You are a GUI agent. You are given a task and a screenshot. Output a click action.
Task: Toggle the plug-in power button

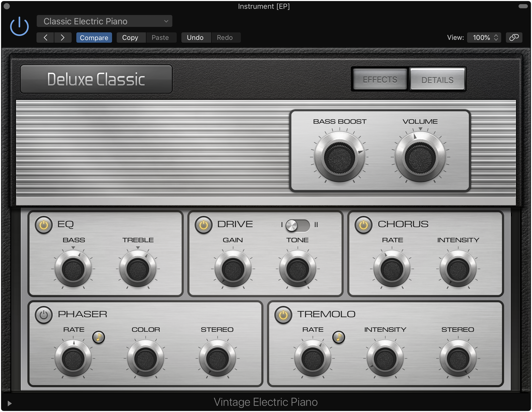[x=19, y=26]
